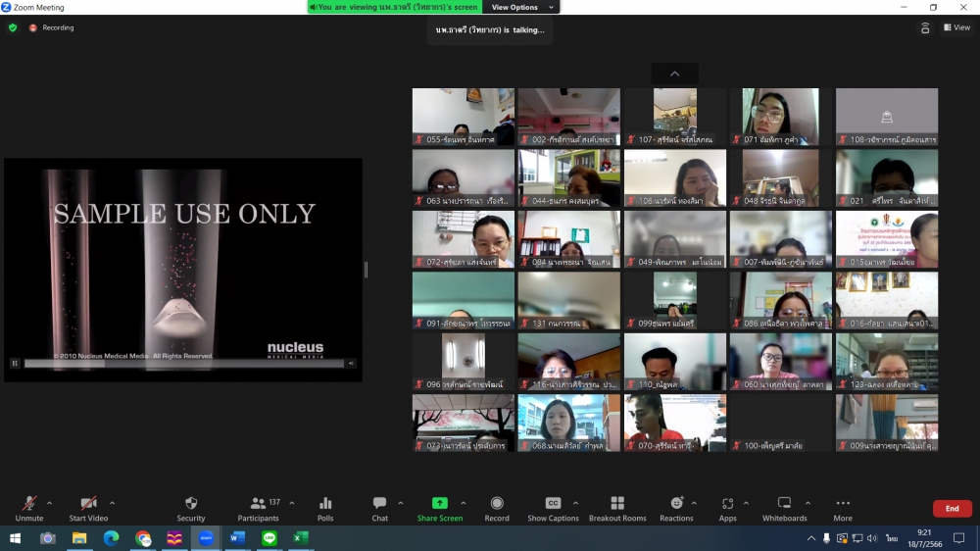980x551 pixels.
Task: Click the green encryption shield icon
Action: [13, 27]
